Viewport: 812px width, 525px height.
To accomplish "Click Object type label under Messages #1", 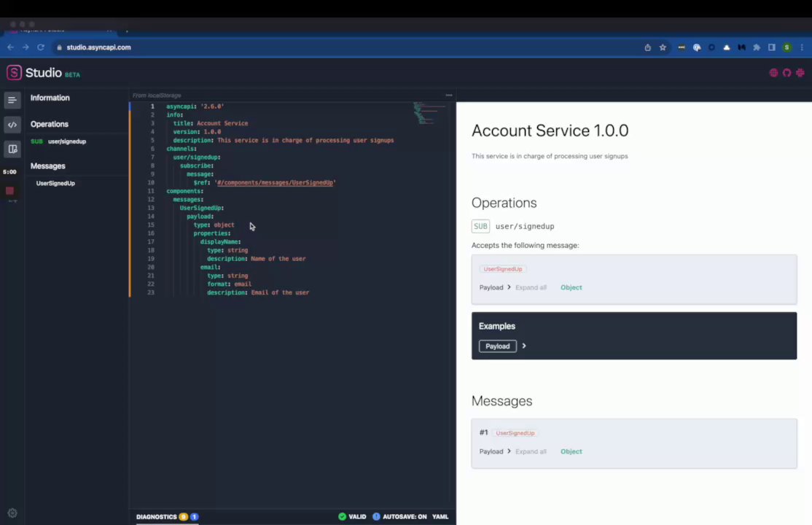I will point(571,452).
